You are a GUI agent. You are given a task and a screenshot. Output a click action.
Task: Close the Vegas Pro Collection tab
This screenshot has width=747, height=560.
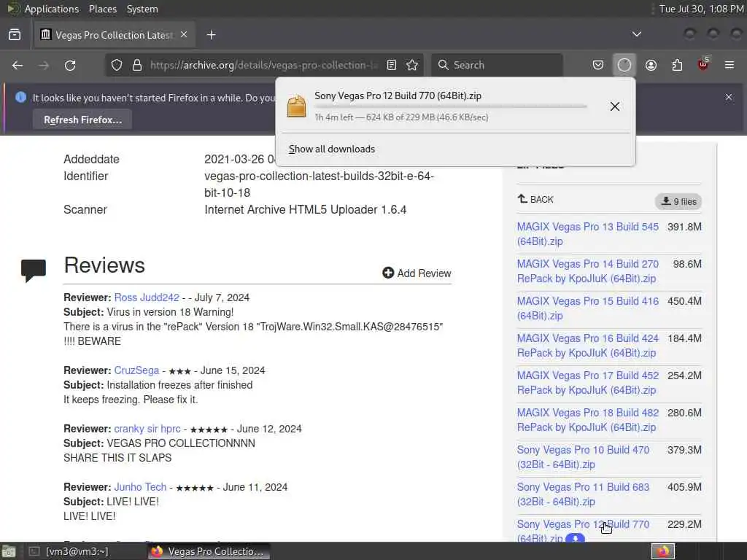(184, 35)
